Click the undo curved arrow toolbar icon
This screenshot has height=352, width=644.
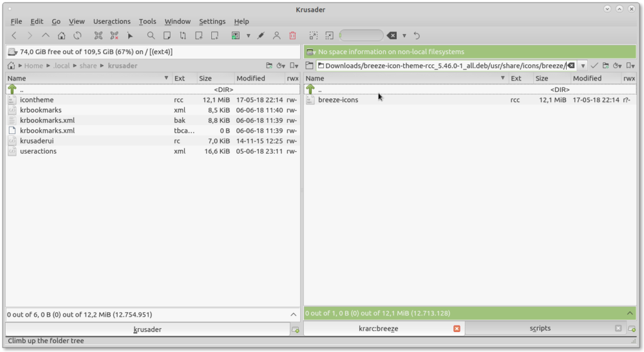[416, 36]
